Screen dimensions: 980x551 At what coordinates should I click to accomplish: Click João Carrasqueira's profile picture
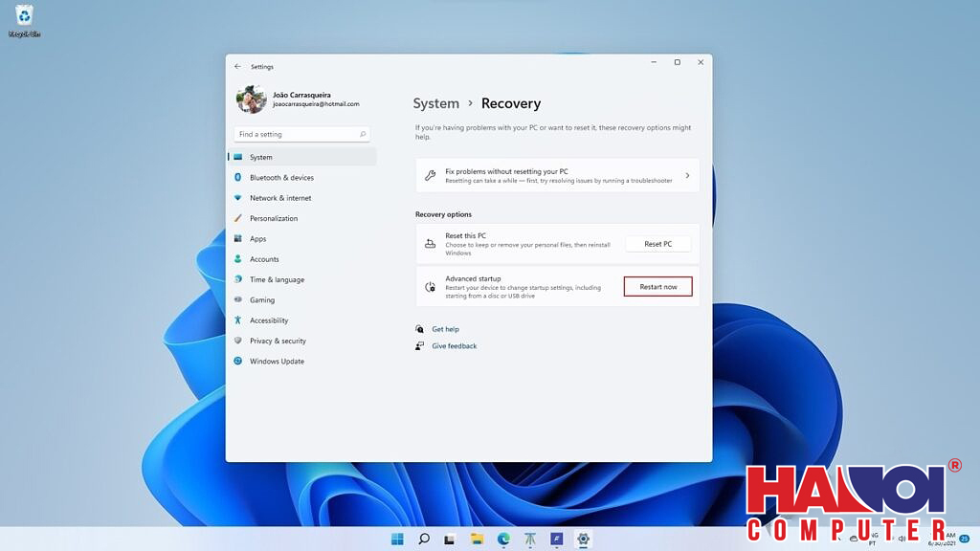[x=250, y=99]
